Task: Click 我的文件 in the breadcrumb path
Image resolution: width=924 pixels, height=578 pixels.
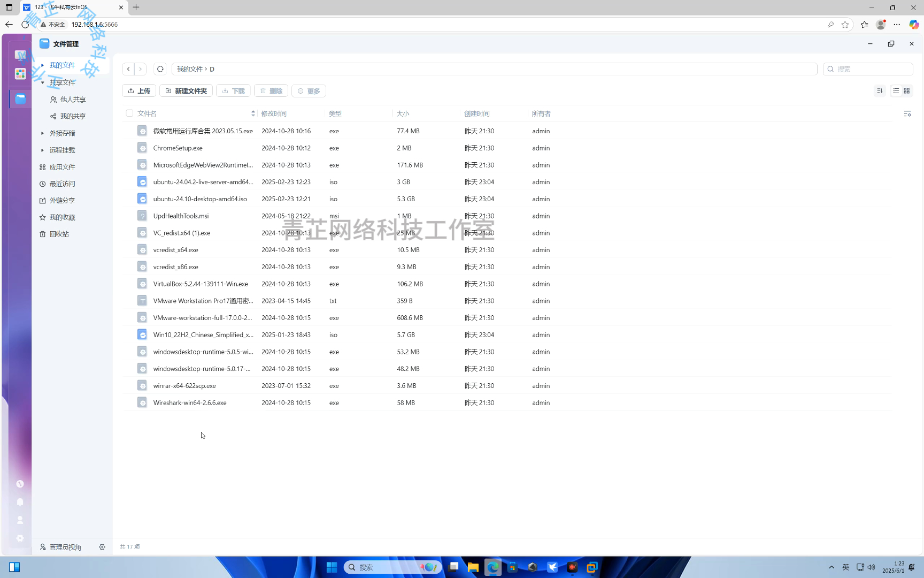Action: pos(190,69)
